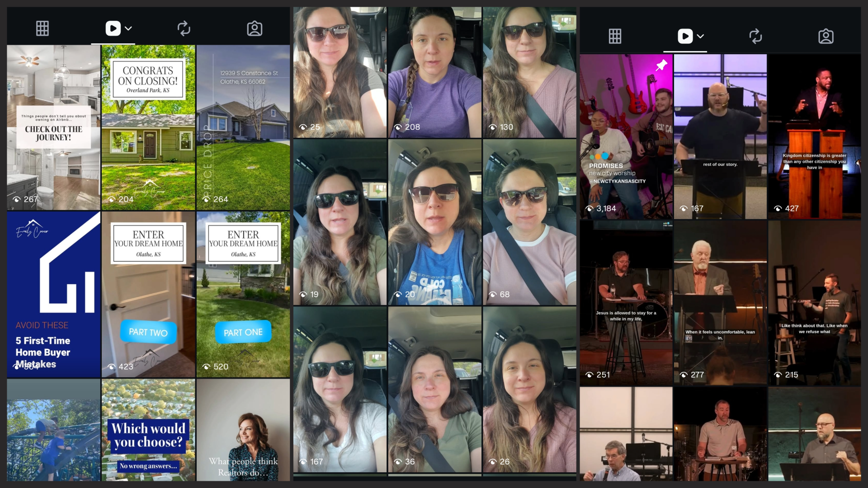
Task: Open reposts tab in right profile
Action: click(755, 36)
